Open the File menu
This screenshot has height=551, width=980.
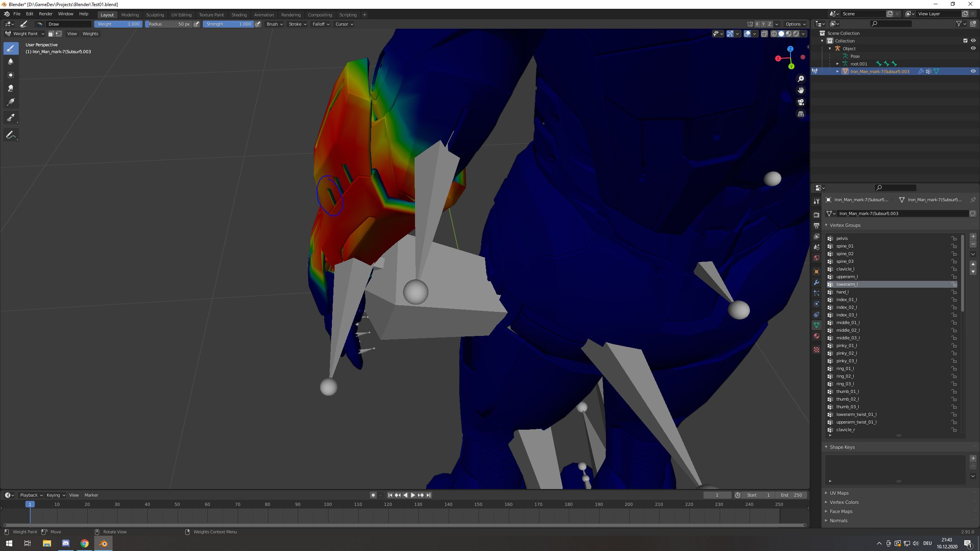coord(17,14)
